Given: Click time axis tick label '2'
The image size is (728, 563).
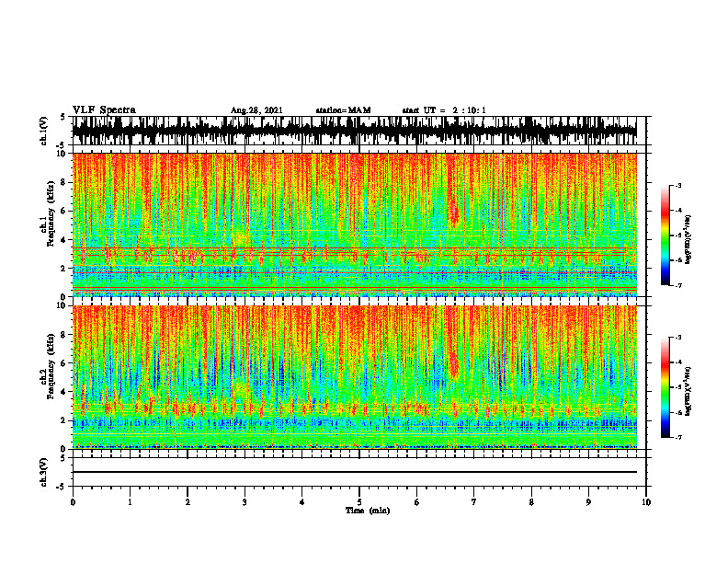Looking at the screenshot, I should pyautogui.click(x=188, y=502).
